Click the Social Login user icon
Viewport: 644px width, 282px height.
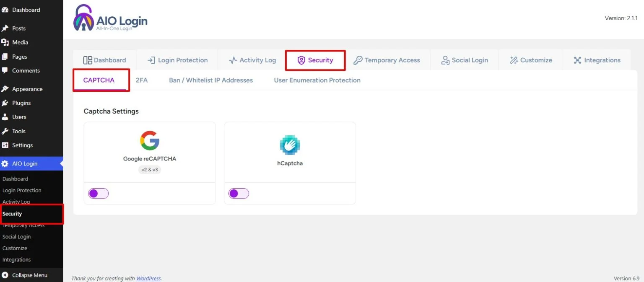click(x=445, y=60)
